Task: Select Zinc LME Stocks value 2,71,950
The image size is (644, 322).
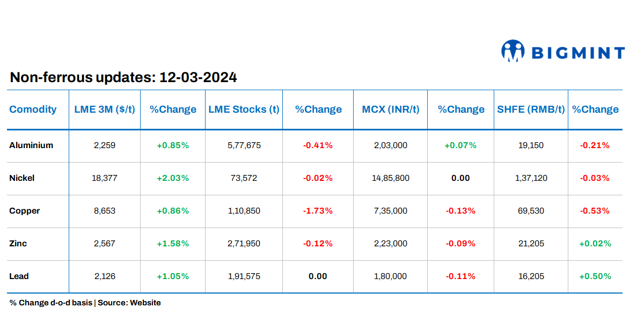Action: 244,244
